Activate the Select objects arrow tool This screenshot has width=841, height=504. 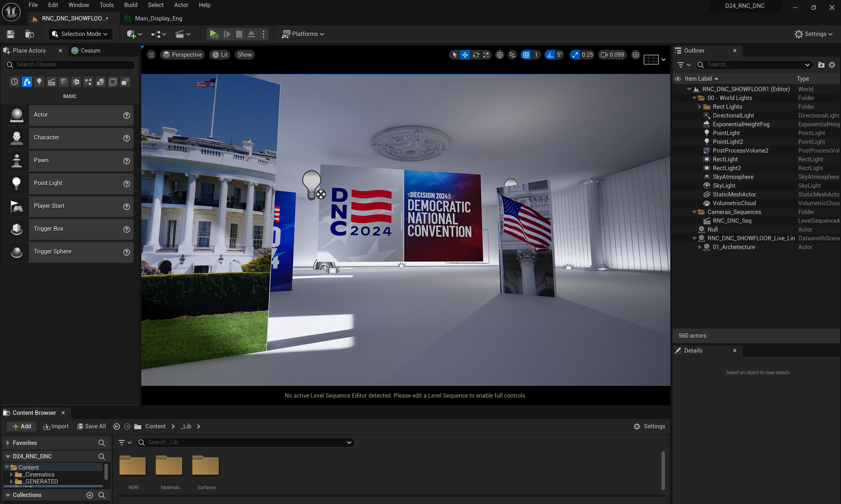[x=454, y=55]
